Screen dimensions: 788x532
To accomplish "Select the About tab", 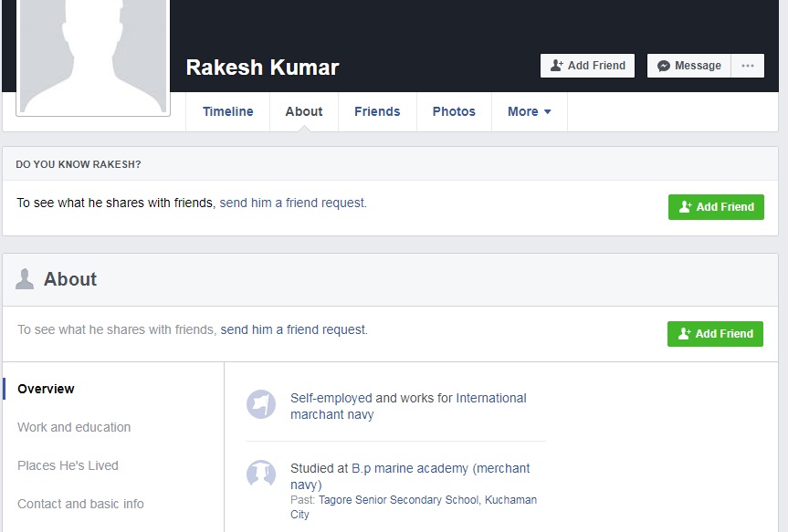I will coord(304,111).
